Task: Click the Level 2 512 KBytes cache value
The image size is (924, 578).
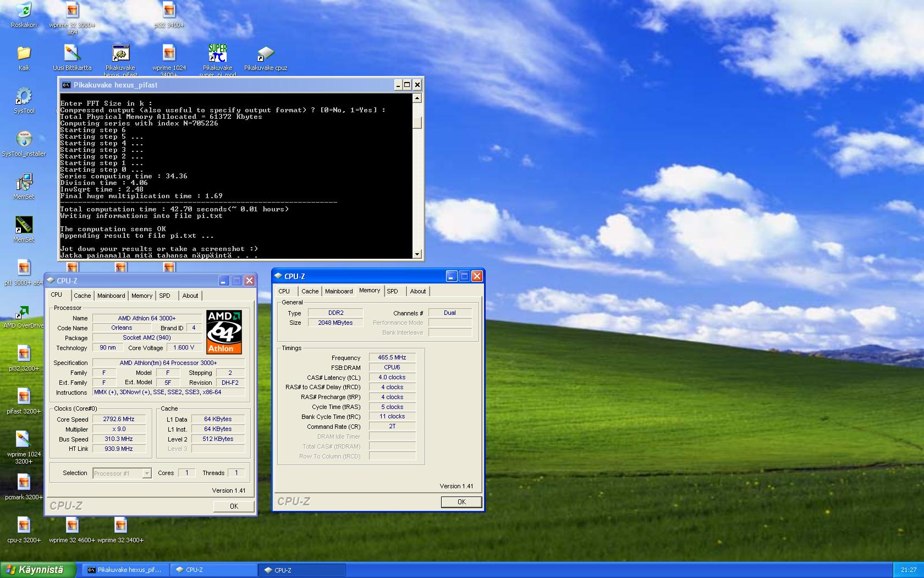Action: (x=218, y=439)
